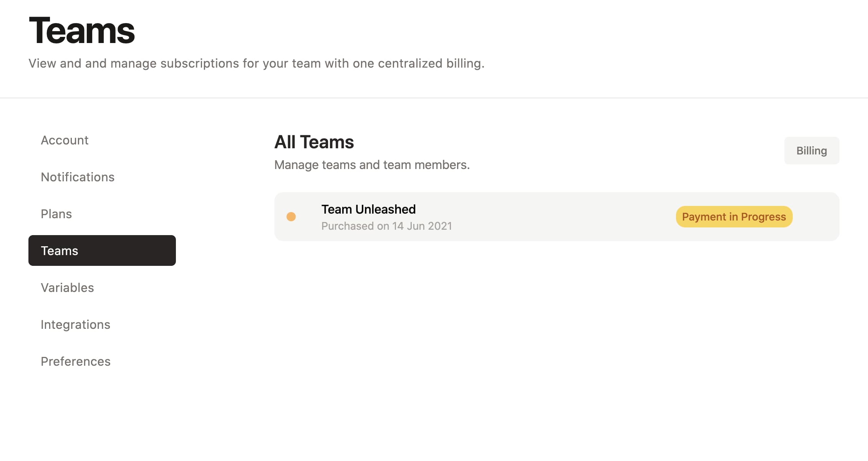Click the Purchased on 14 Jun 2021 text
This screenshot has width=868, height=461.
386,226
